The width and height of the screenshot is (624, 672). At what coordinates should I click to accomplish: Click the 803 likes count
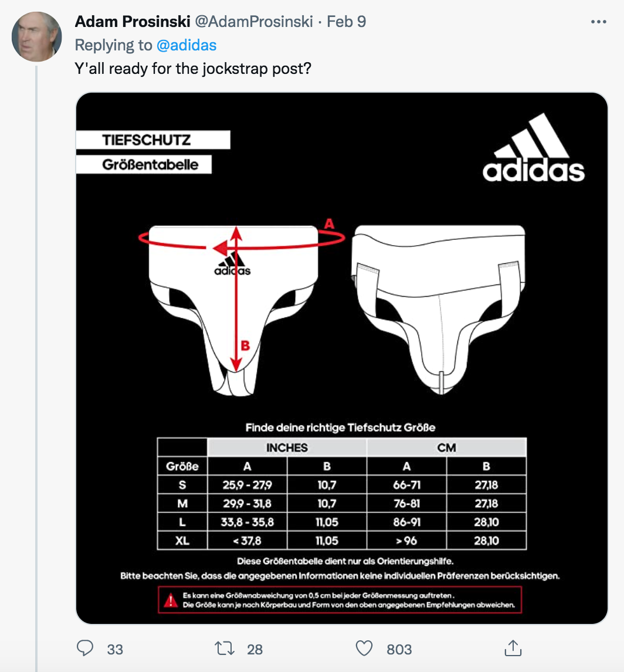tap(399, 649)
